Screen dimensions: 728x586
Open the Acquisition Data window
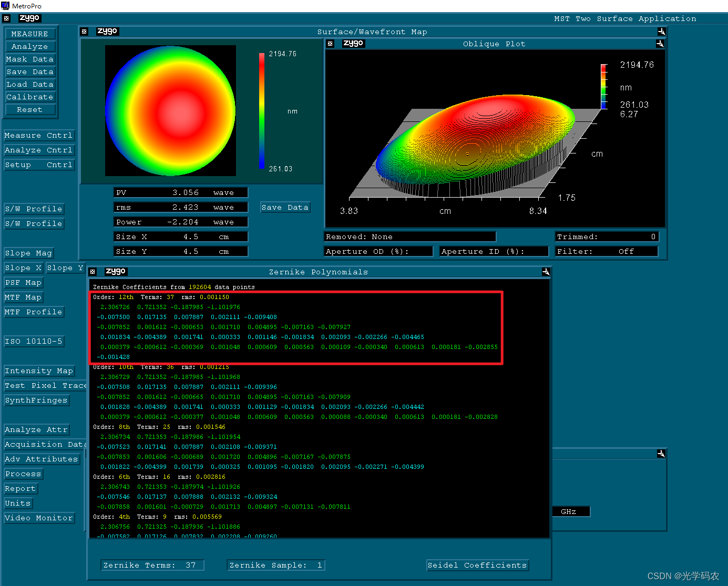(45, 445)
